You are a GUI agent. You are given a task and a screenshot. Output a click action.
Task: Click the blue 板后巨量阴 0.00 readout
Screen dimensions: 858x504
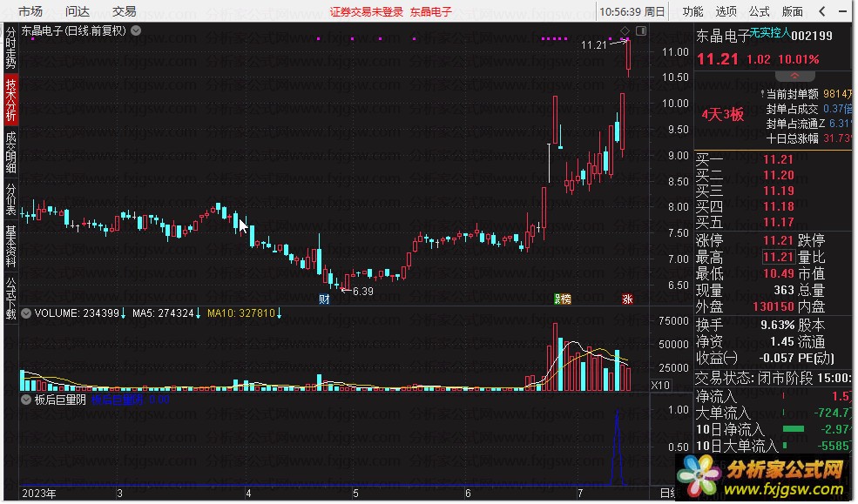[x=130, y=400]
